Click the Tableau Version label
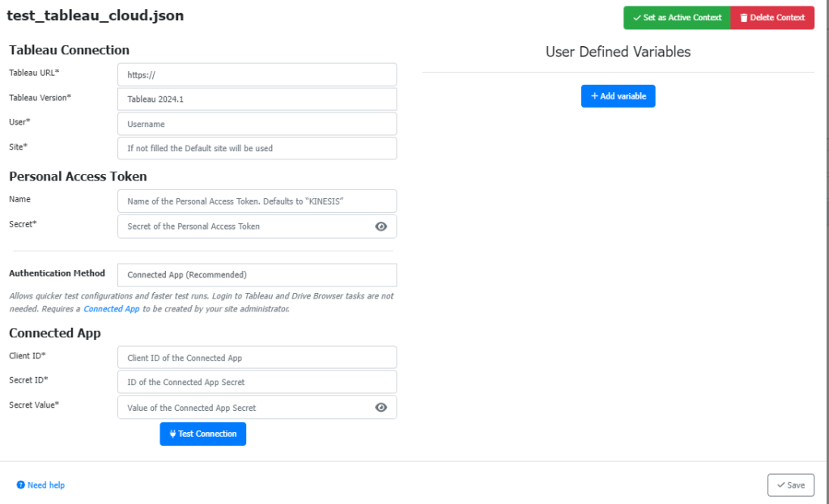Viewport: 829px width, 504px height. click(40, 98)
